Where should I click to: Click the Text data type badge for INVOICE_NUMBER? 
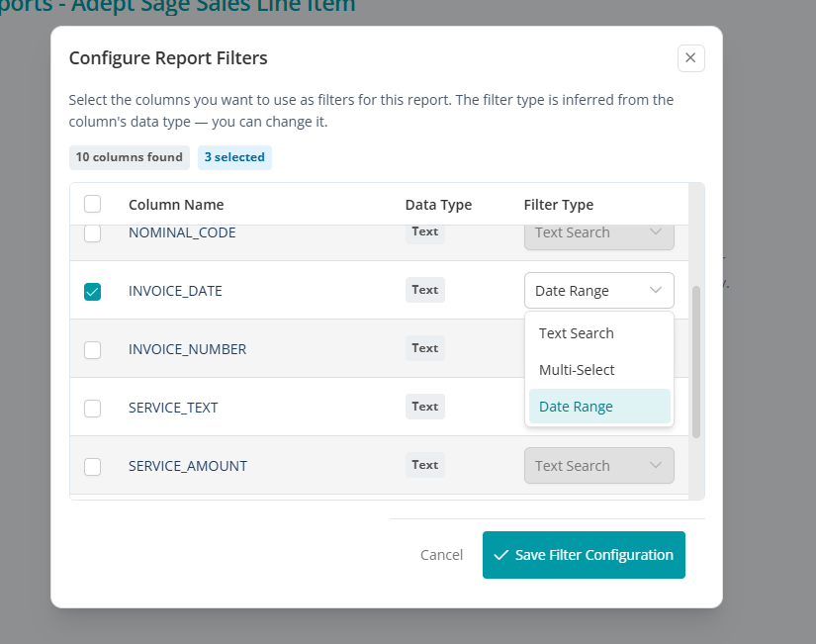[x=425, y=348]
